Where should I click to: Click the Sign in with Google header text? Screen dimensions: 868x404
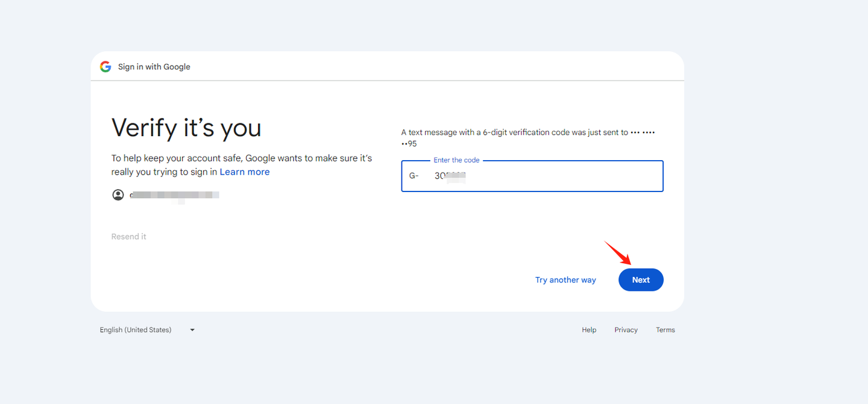click(154, 67)
